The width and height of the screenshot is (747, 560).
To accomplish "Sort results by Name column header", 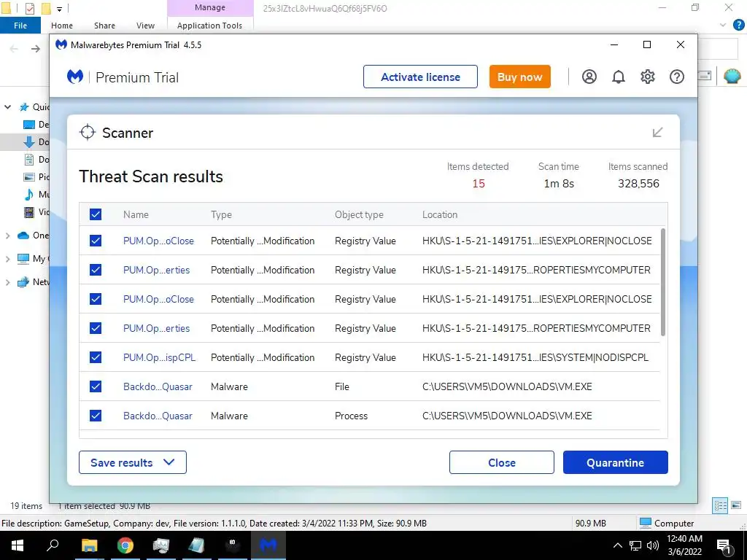I will [x=136, y=214].
